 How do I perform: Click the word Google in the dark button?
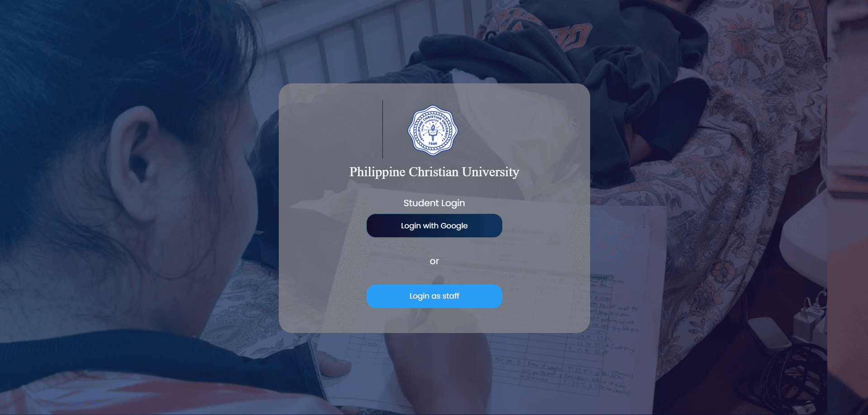(x=454, y=226)
